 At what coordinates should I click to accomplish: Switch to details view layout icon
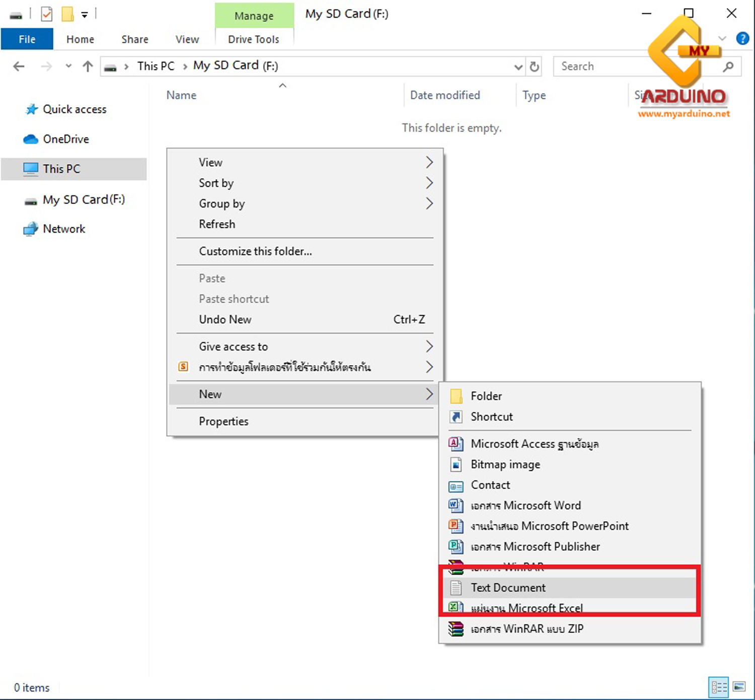click(x=718, y=686)
